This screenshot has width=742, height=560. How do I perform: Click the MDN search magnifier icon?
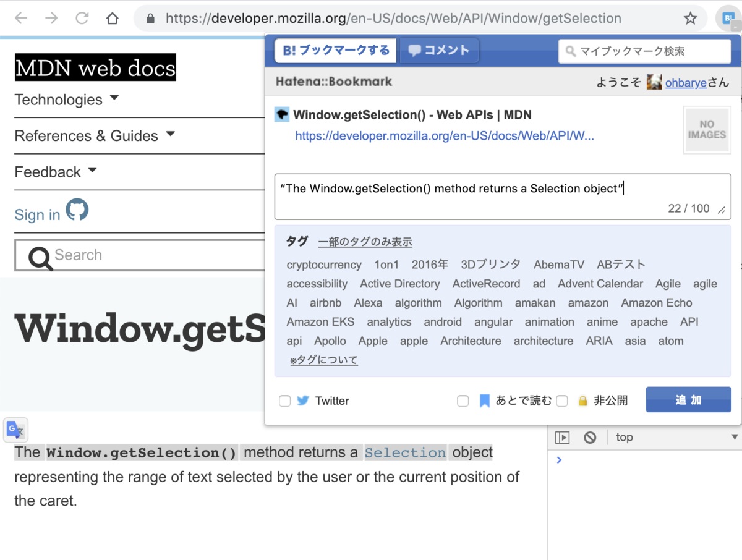[40, 257]
